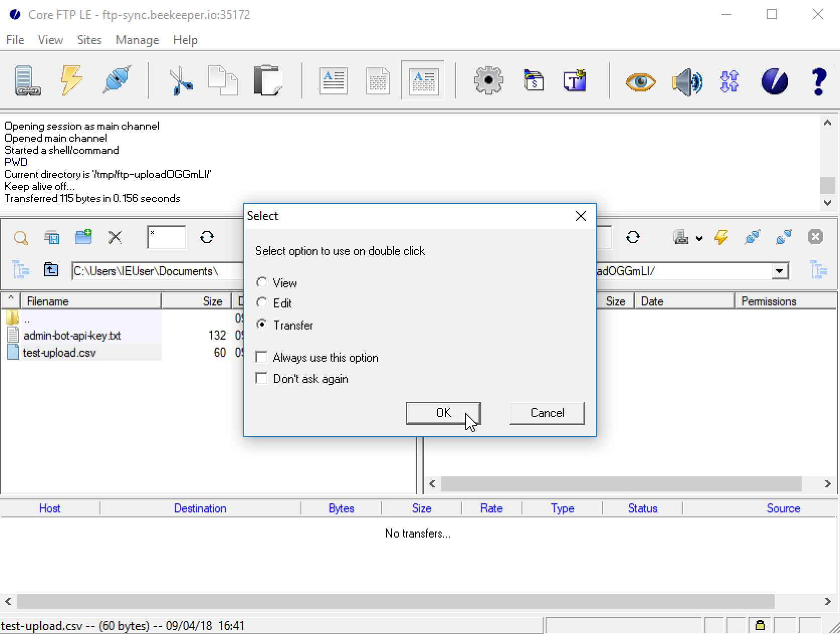Click the Quick Connect lightning icon
840x634 pixels.
click(x=71, y=80)
